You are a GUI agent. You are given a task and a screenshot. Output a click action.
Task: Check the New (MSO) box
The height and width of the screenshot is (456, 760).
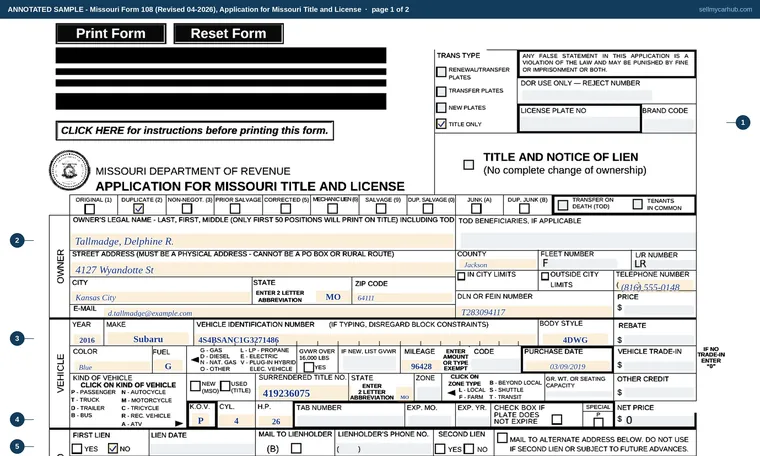coord(195,386)
